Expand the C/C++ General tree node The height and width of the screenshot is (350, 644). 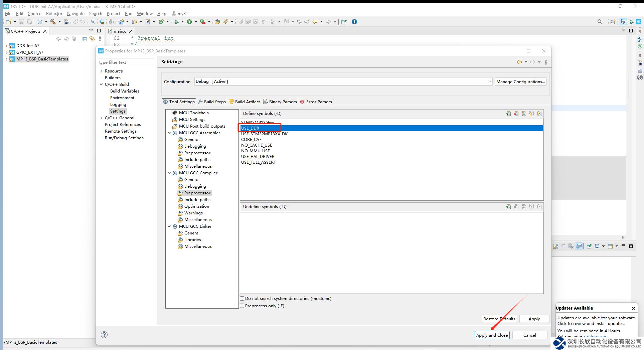(x=102, y=118)
